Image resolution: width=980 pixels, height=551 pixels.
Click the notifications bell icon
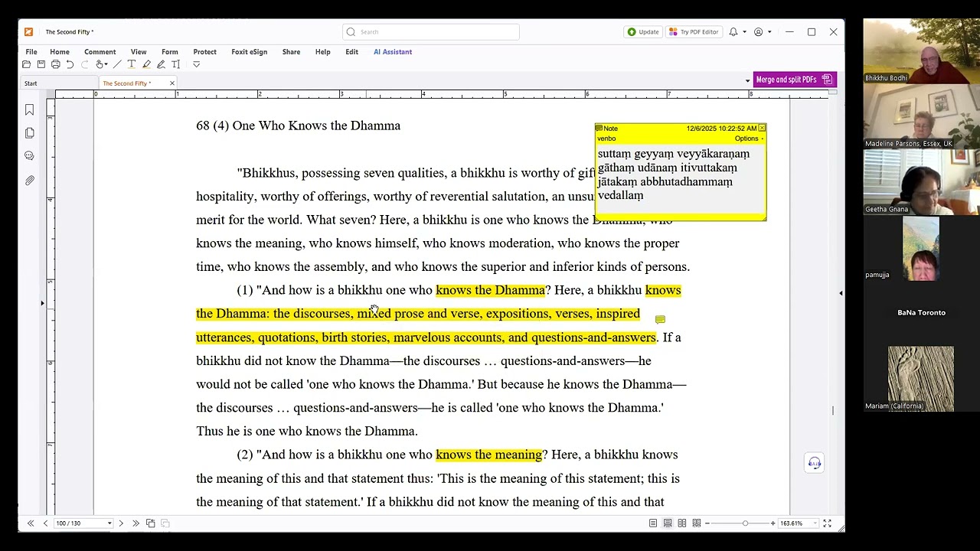(733, 32)
